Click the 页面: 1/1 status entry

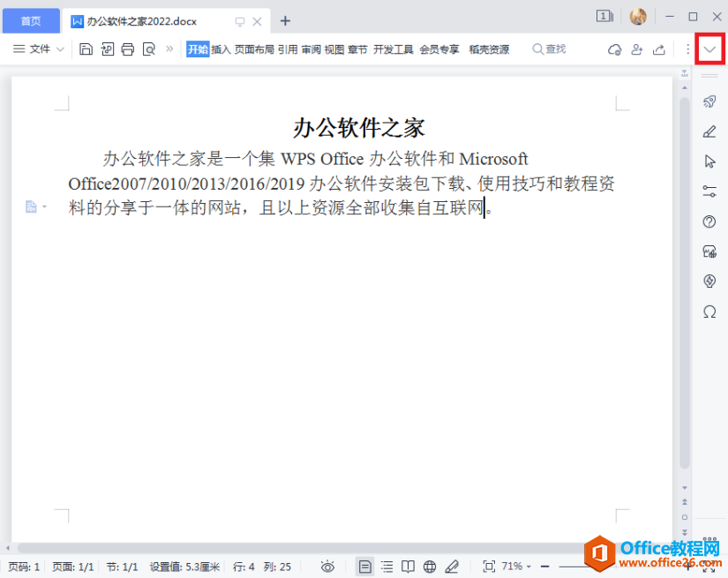click(73, 567)
